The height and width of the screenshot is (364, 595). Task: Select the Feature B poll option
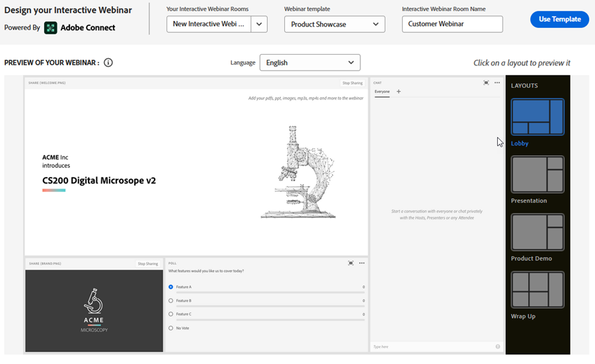click(x=171, y=301)
